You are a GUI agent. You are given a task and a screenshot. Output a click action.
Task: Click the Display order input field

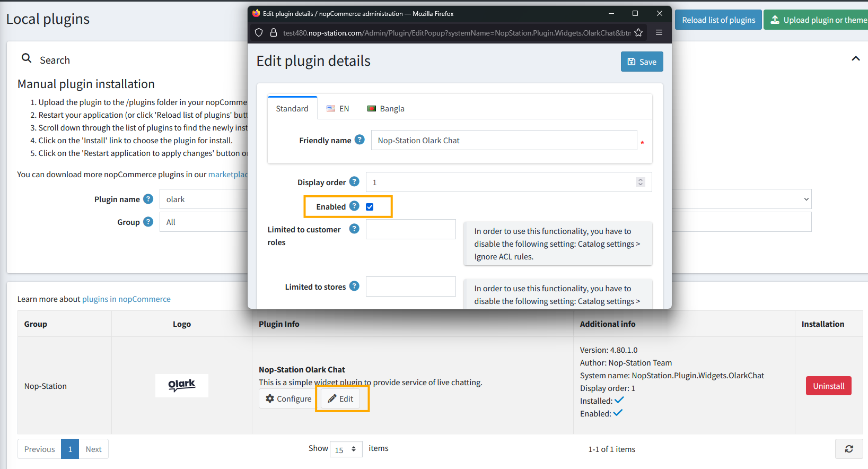[508, 182]
